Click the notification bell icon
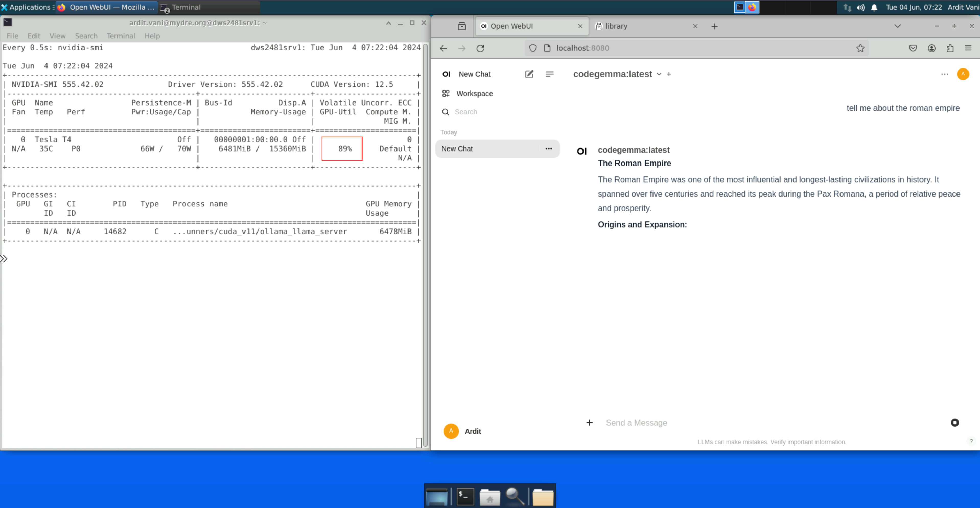The width and height of the screenshot is (980, 508). click(x=874, y=7)
